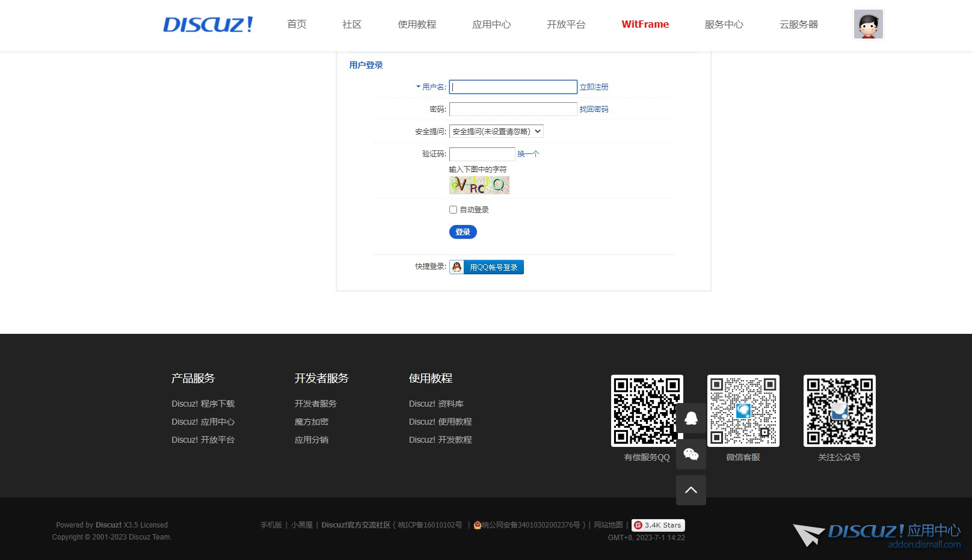Enable the 自动登录 checkbox
The height and width of the screenshot is (560, 972).
pyautogui.click(x=453, y=209)
